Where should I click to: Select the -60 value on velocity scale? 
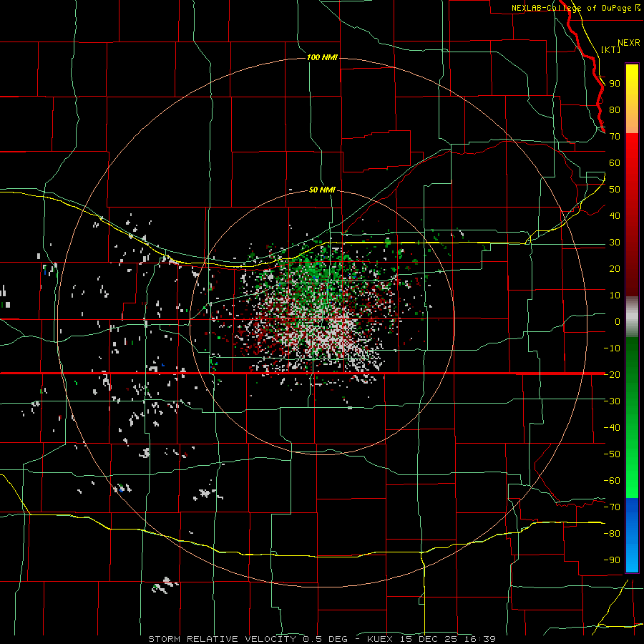(x=612, y=481)
